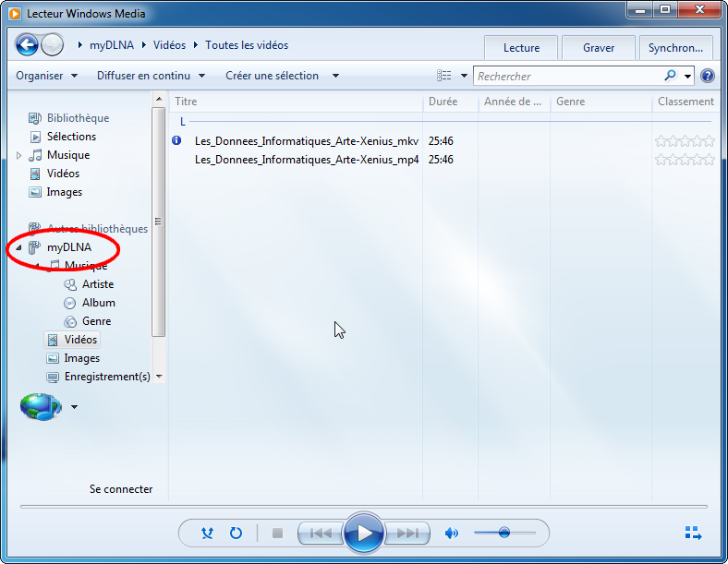Start playback with the Play button
The image size is (728, 564).
click(x=364, y=534)
